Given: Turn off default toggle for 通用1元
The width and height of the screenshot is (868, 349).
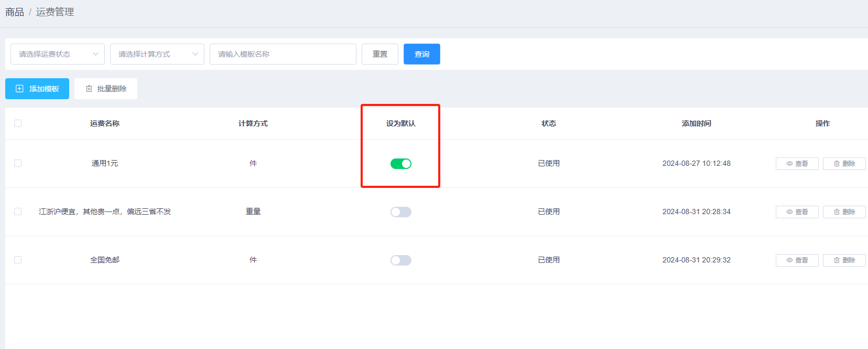Looking at the screenshot, I should coord(401,164).
